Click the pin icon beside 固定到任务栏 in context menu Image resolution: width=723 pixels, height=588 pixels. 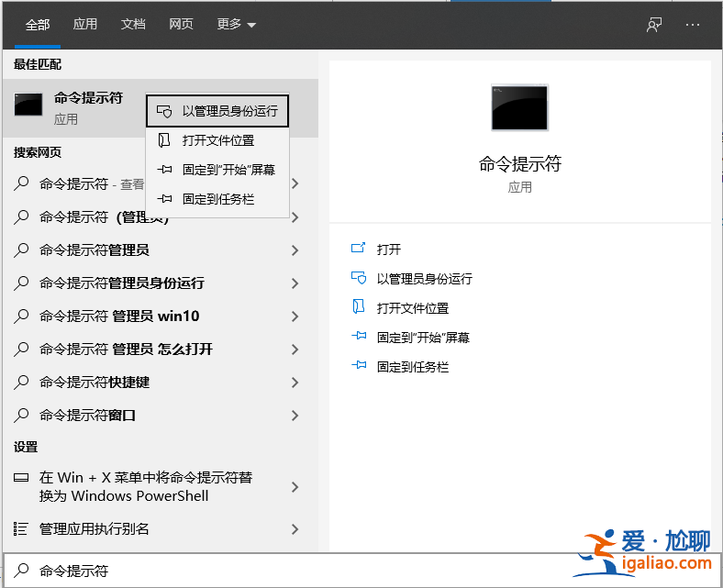pyautogui.click(x=164, y=199)
